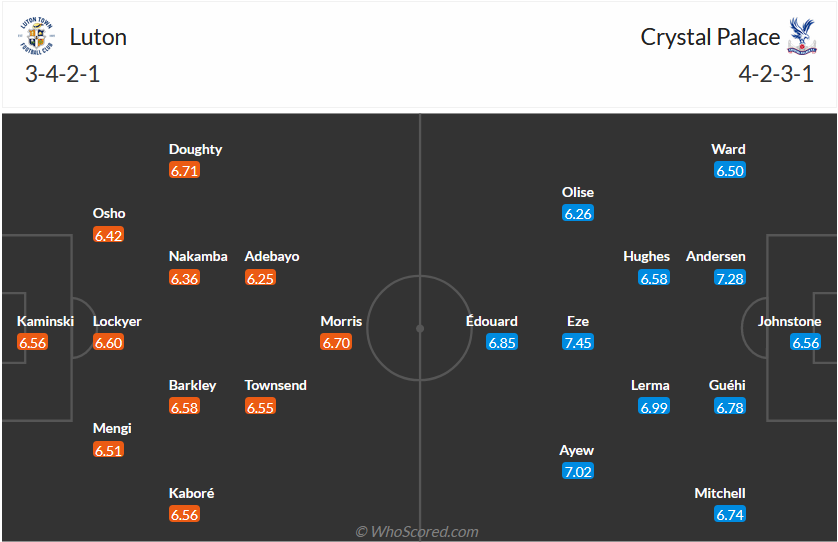Open player Olise's name label
The height and width of the screenshot is (542, 838).
[x=578, y=192]
